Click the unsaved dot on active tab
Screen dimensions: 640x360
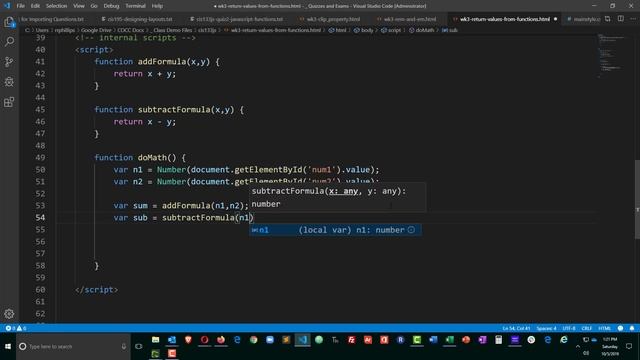556,19
